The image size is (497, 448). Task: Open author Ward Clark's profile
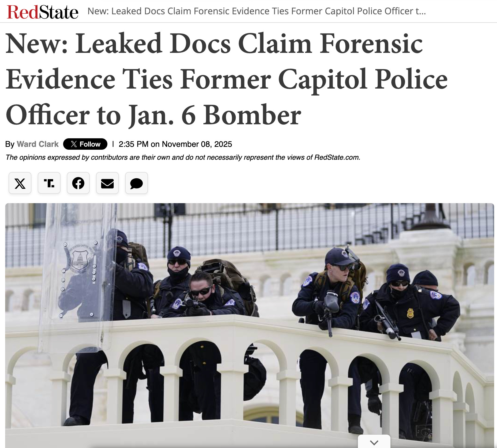[38, 144]
